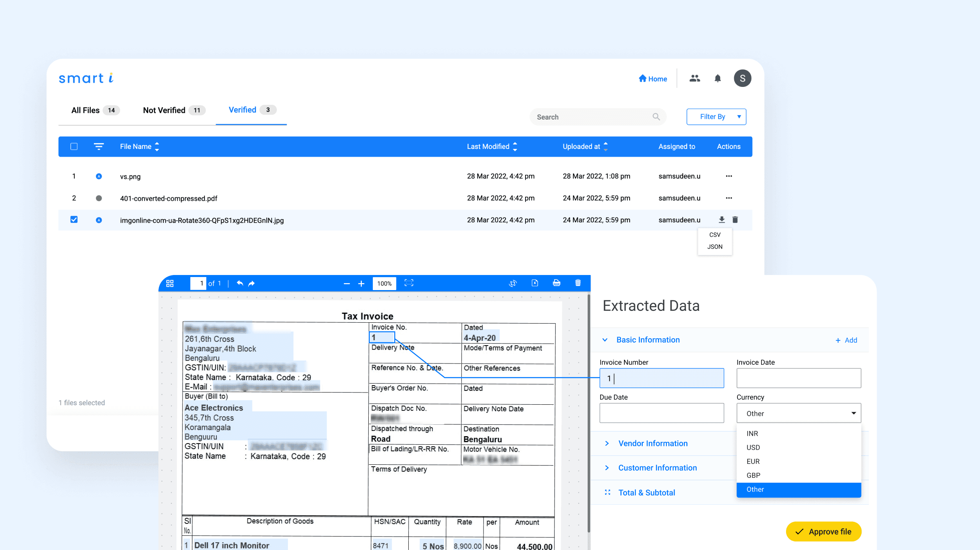Click the print icon in viewer toolbar
This screenshot has width=980, height=550.
coord(557,283)
